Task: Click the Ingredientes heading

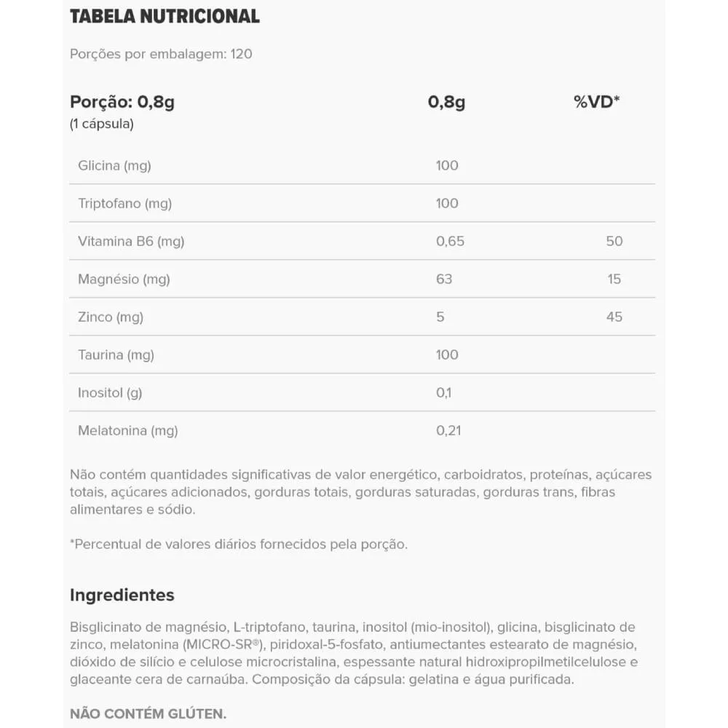Action: (122, 595)
